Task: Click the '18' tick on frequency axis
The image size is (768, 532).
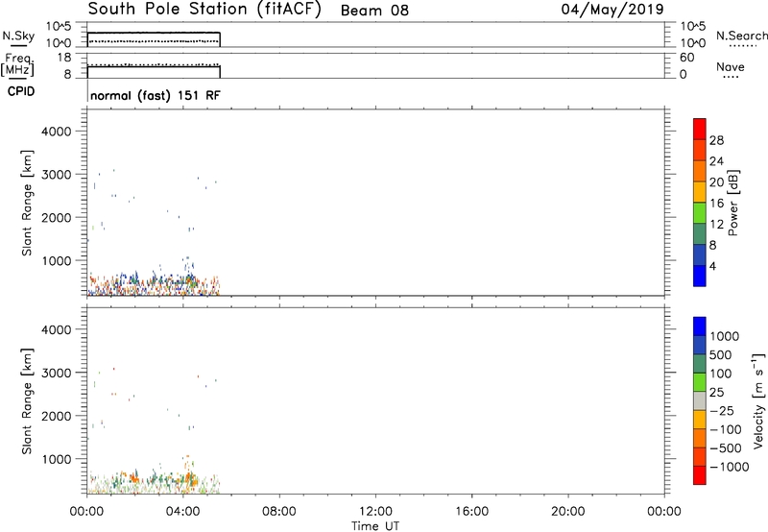Action: coord(64,58)
